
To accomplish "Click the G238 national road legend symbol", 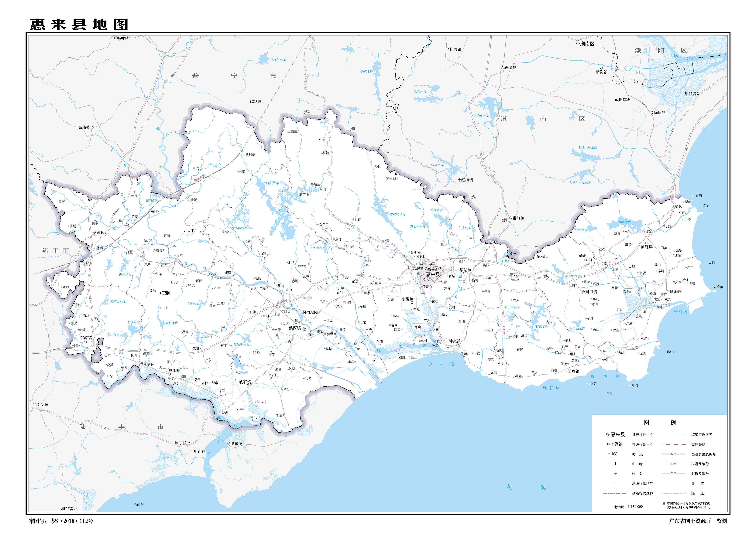I will pos(673,464).
